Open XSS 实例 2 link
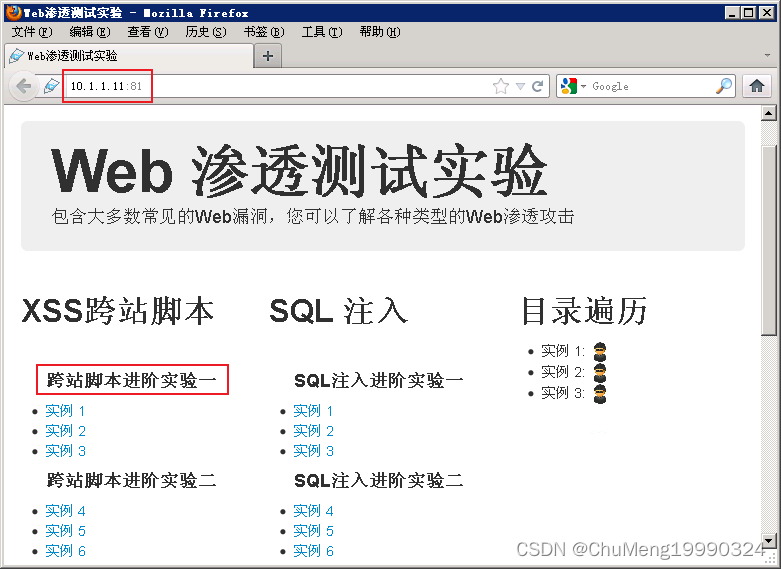The image size is (781, 569). tap(65, 431)
